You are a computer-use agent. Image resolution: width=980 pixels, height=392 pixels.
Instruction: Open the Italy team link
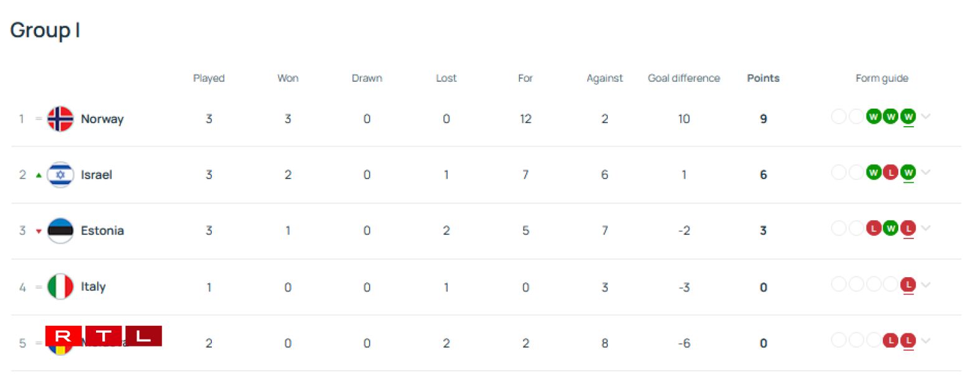point(93,287)
